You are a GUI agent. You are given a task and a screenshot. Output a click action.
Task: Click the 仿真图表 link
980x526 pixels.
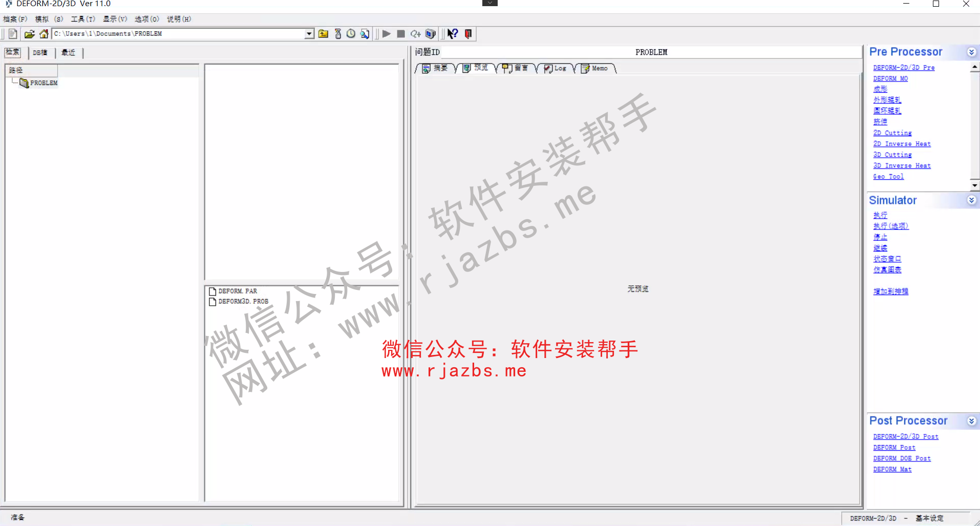click(887, 270)
